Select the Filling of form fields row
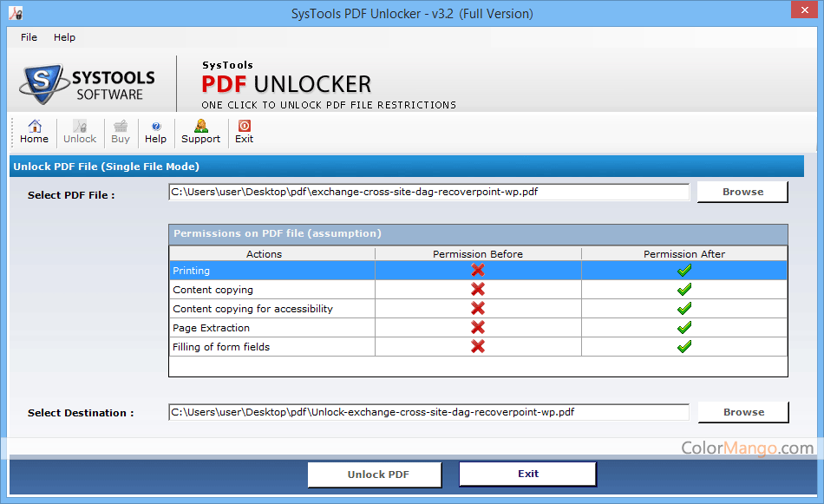 [272, 347]
